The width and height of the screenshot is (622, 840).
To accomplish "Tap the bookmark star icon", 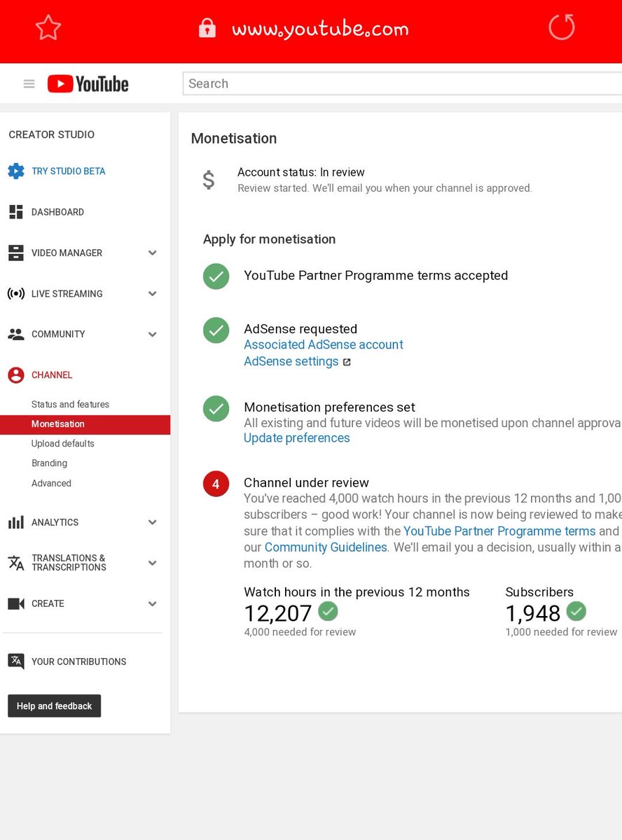I will pos(48,28).
